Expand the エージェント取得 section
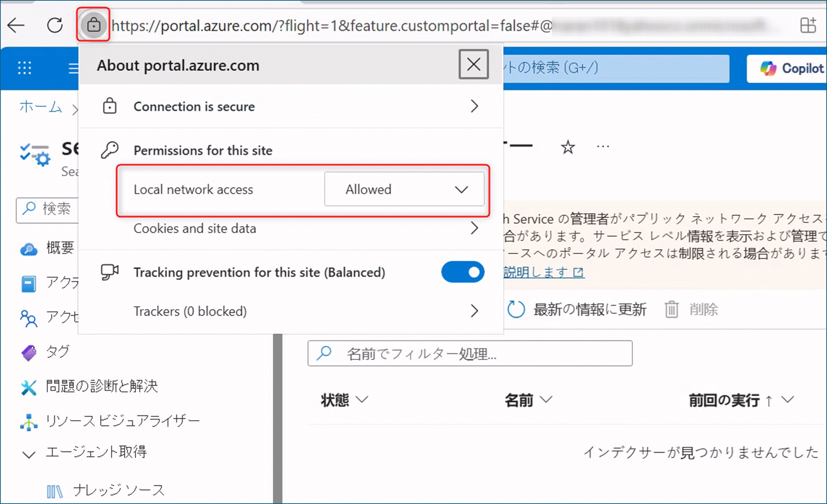Screen dimensions: 827x504 pyautogui.click(x=29, y=454)
